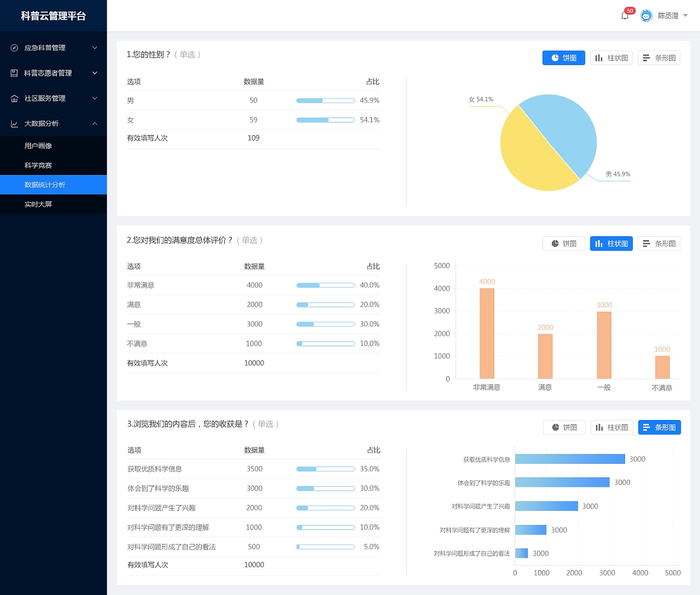Click the 109 有效填写人次 value

tap(253, 138)
